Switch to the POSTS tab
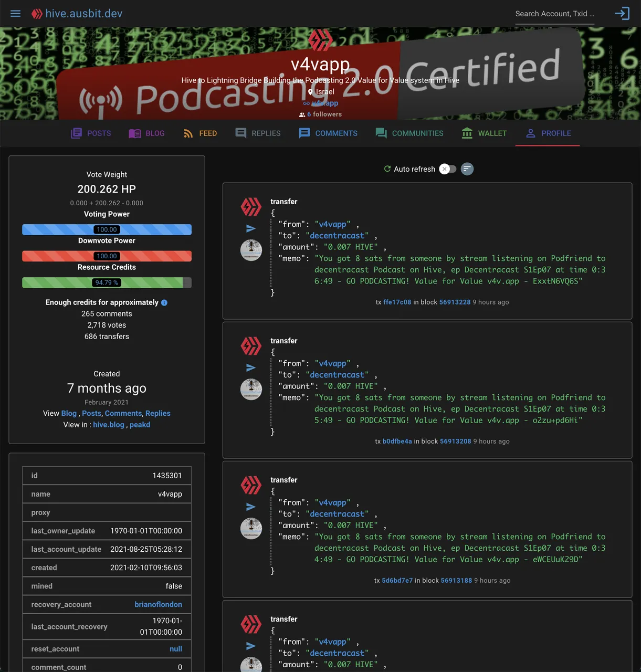The width and height of the screenshot is (641, 672). tap(91, 133)
